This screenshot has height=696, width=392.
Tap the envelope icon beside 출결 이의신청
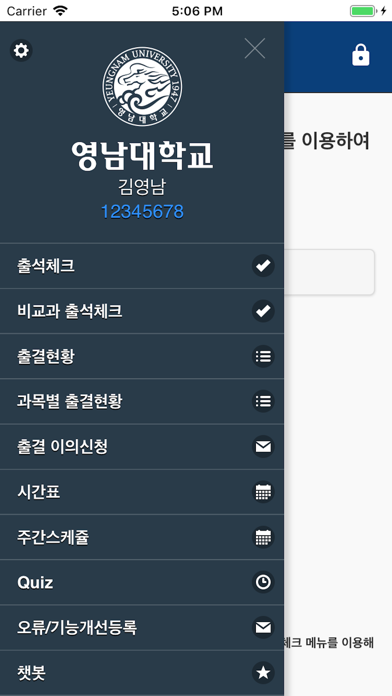pos(263,447)
